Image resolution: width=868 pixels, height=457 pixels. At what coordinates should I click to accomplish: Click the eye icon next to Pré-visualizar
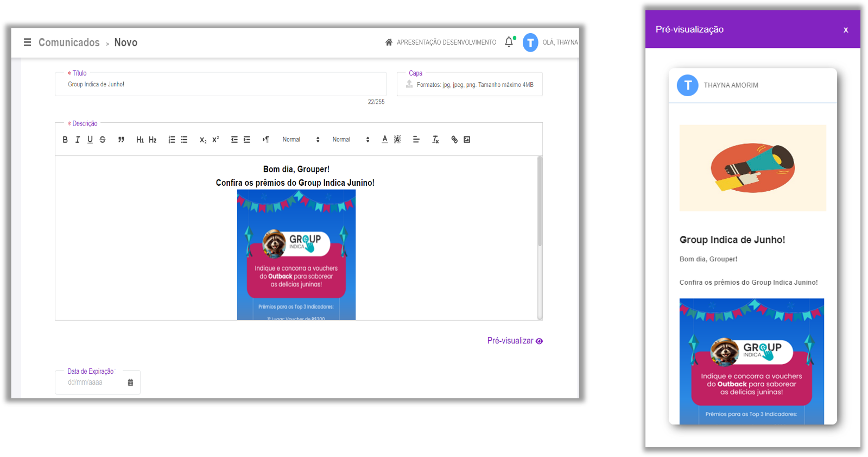(539, 341)
